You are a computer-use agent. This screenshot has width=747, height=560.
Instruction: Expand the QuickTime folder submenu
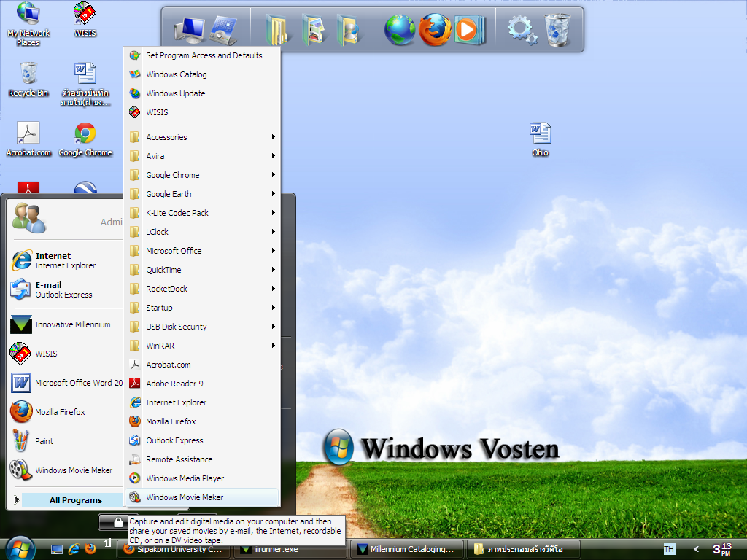(x=202, y=270)
